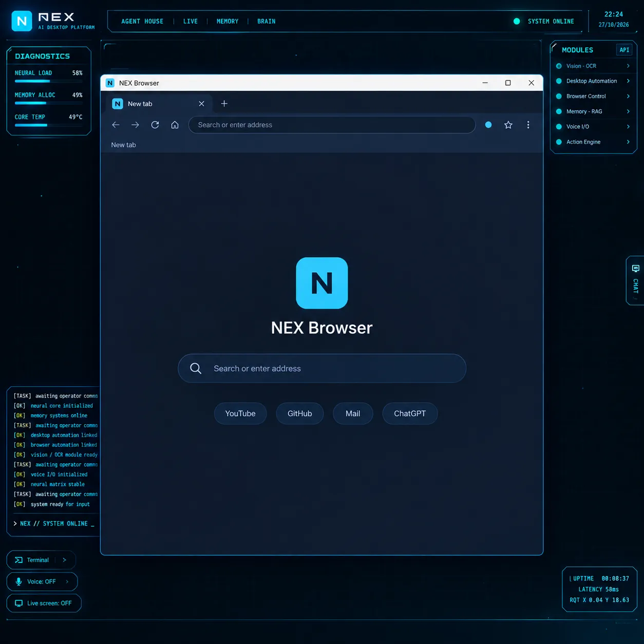Open the CHAT side panel icon
Screen dimensions: 644x644
(x=636, y=269)
